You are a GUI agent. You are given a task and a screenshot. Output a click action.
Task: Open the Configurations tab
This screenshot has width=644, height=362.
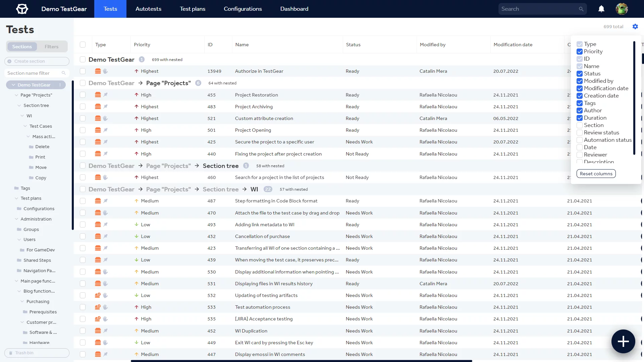tap(243, 9)
